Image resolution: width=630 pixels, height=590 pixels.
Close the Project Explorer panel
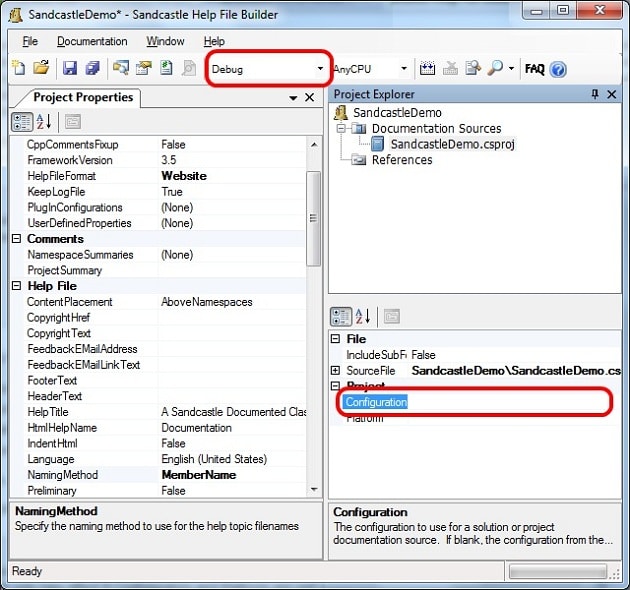click(614, 95)
